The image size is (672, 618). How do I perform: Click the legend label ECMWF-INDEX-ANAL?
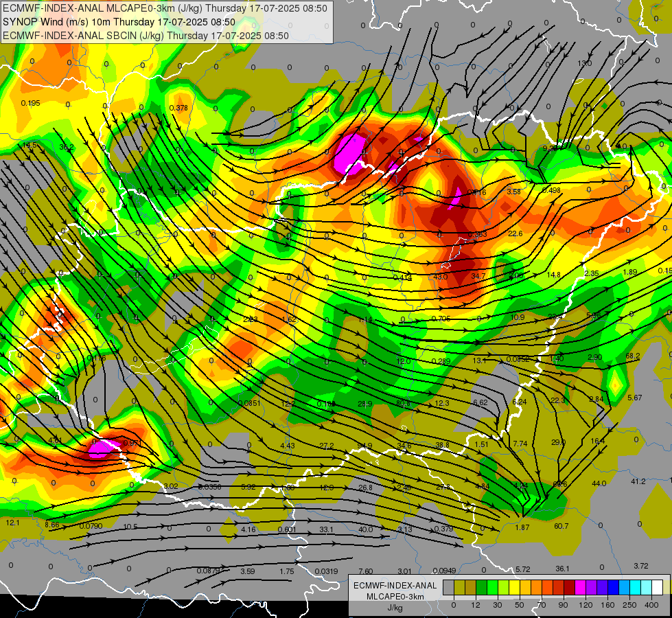pos(395,586)
